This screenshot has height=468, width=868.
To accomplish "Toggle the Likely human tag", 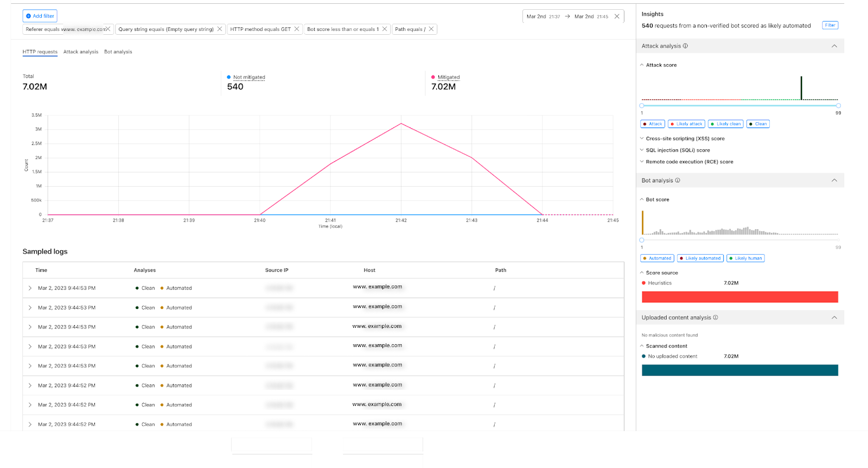I will pos(745,258).
